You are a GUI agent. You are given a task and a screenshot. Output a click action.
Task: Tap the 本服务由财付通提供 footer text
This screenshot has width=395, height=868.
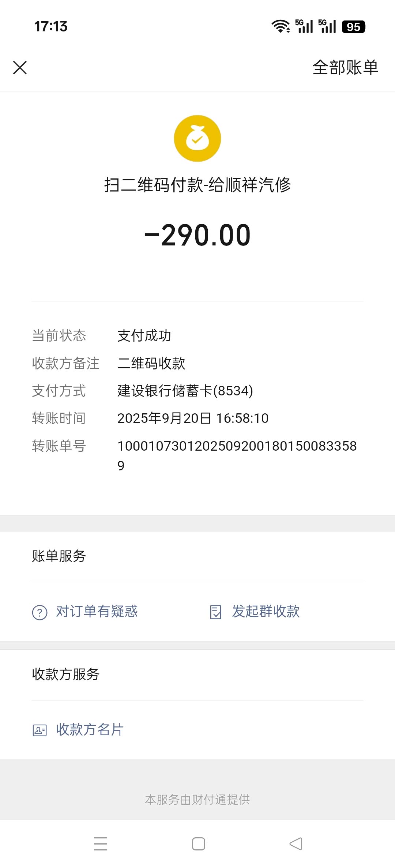[197, 800]
